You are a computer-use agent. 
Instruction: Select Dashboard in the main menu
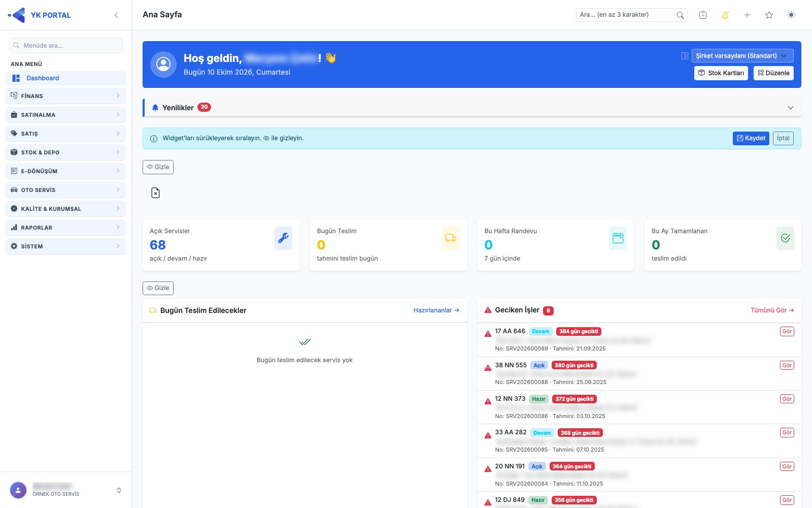tap(66, 78)
